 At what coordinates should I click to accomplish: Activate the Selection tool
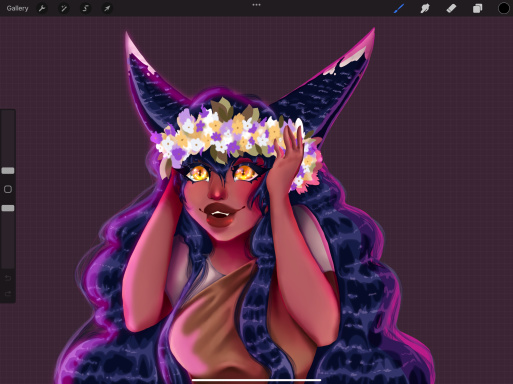(x=85, y=8)
